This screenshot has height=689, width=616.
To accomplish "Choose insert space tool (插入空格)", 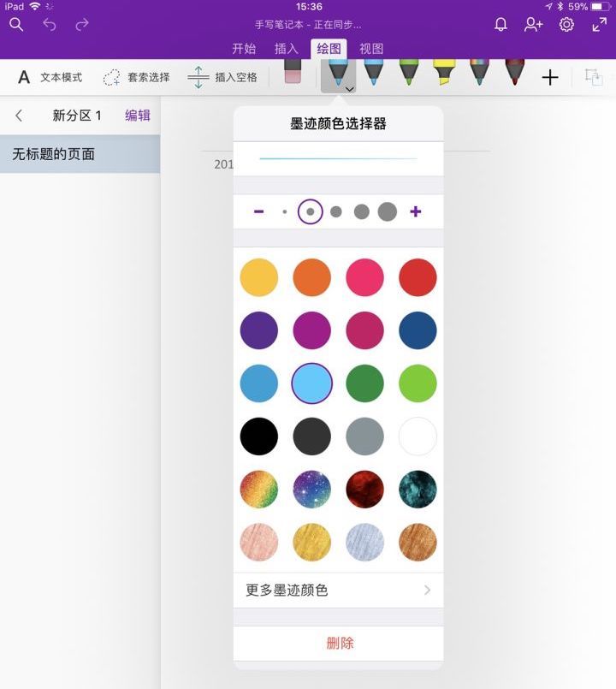I will coord(222,77).
